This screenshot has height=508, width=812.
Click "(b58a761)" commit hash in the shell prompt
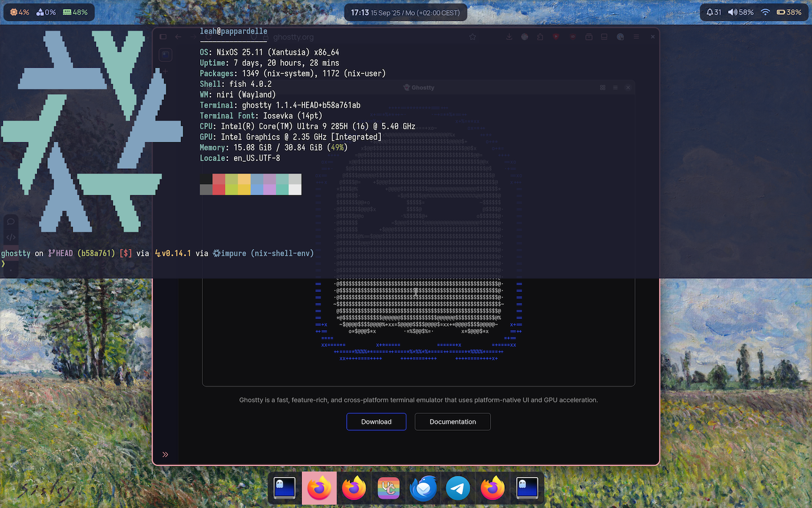click(96, 253)
